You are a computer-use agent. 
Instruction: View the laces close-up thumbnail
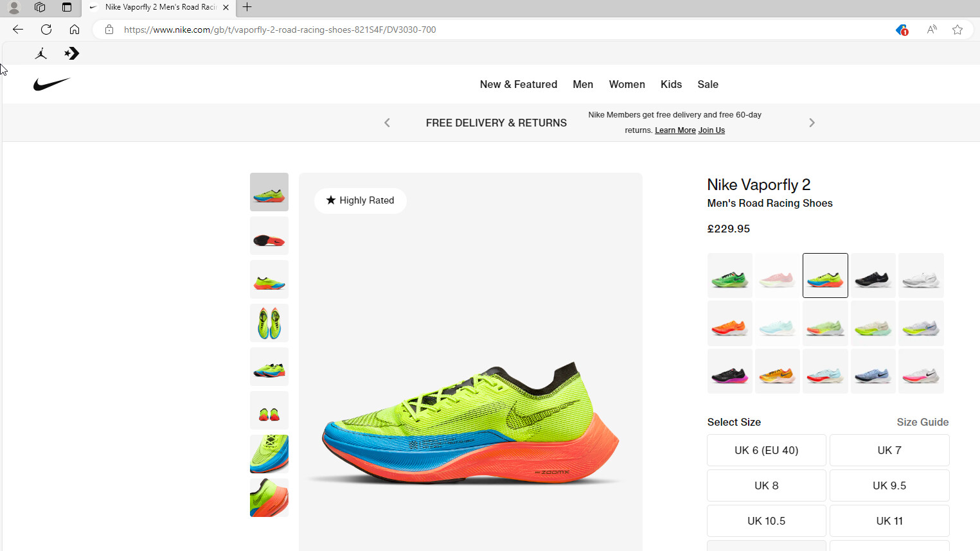269,454
